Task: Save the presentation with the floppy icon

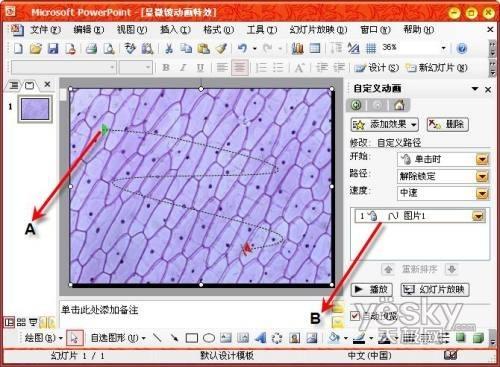Action: pyautogui.click(x=53, y=49)
